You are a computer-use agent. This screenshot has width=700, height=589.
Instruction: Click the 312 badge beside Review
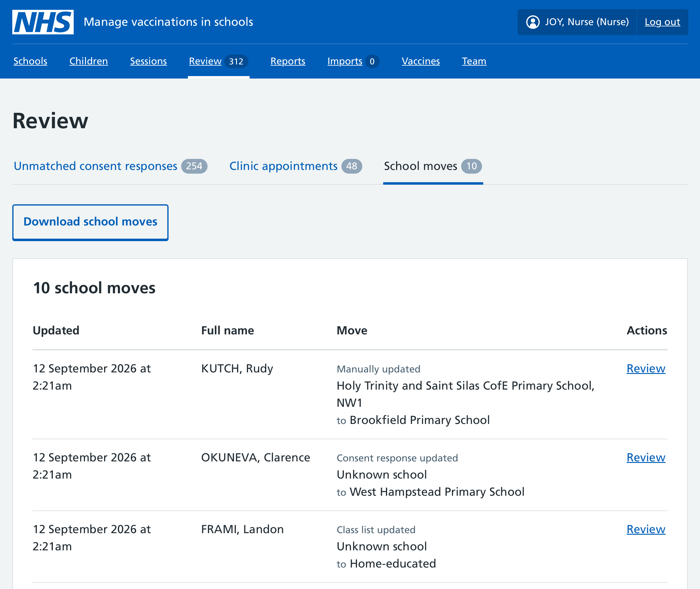(236, 61)
